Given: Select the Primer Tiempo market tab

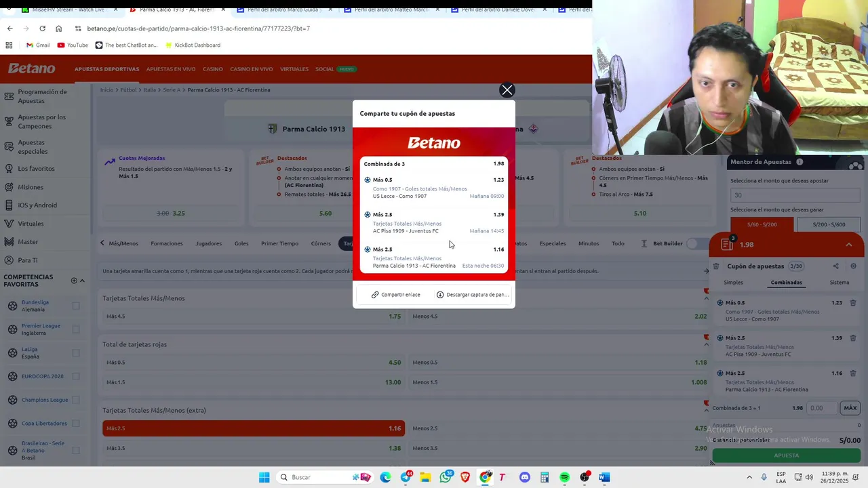Looking at the screenshot, I should pyautogui.click(x=279, y=243).
